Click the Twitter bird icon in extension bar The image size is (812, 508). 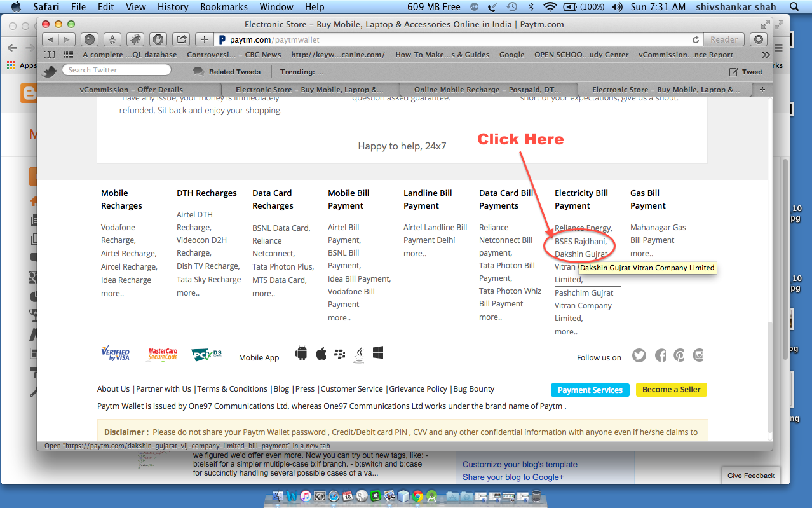50,71
